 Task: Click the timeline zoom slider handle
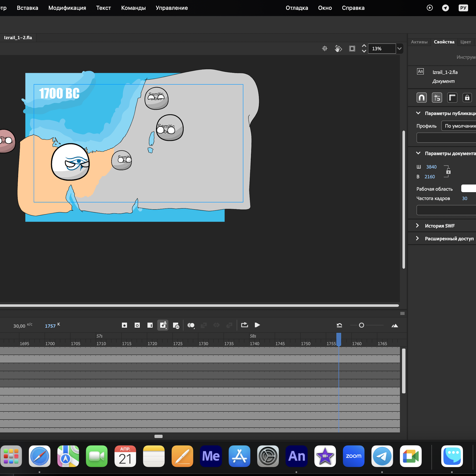[361, 325]
